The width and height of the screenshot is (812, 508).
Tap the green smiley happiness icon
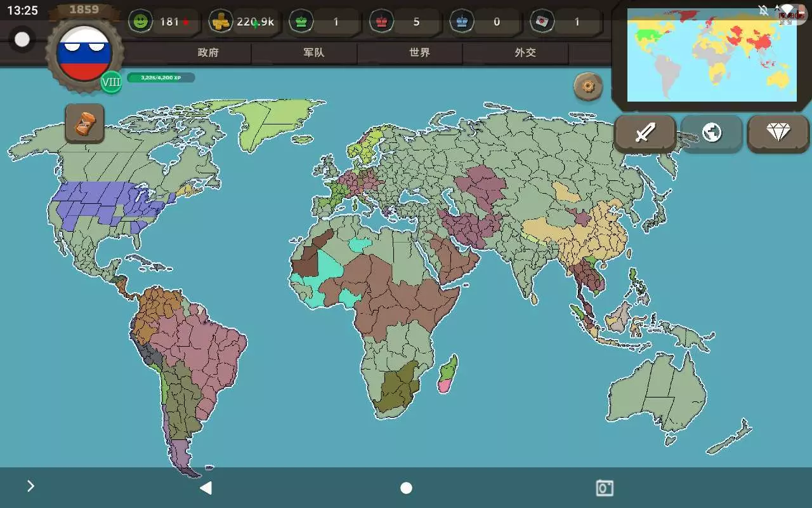pos(140,22)
